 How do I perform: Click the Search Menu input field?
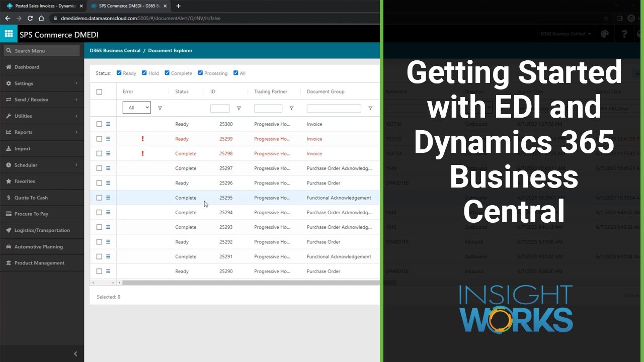(42, 51)
